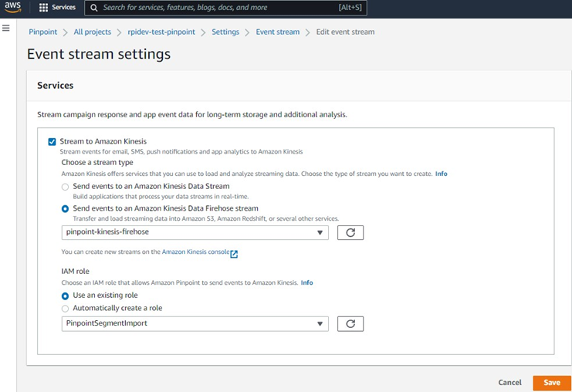Expand the pinpoint-kinesis-firehose stream dropdown
This screenshot has width=572, height=392.
point(195,233)
